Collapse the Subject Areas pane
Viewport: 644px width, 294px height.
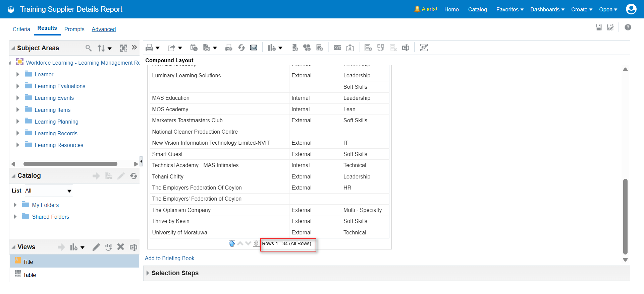[13, 48]
